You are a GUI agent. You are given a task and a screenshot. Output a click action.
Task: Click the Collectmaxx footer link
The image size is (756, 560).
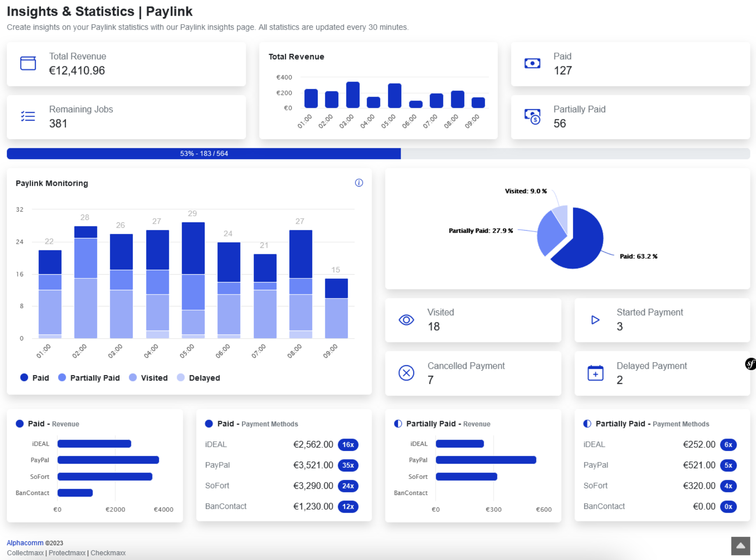coord(25,553)
